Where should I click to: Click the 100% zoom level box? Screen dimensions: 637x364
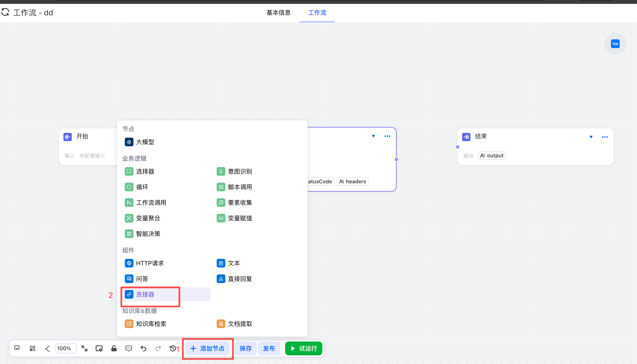(65, 348)
